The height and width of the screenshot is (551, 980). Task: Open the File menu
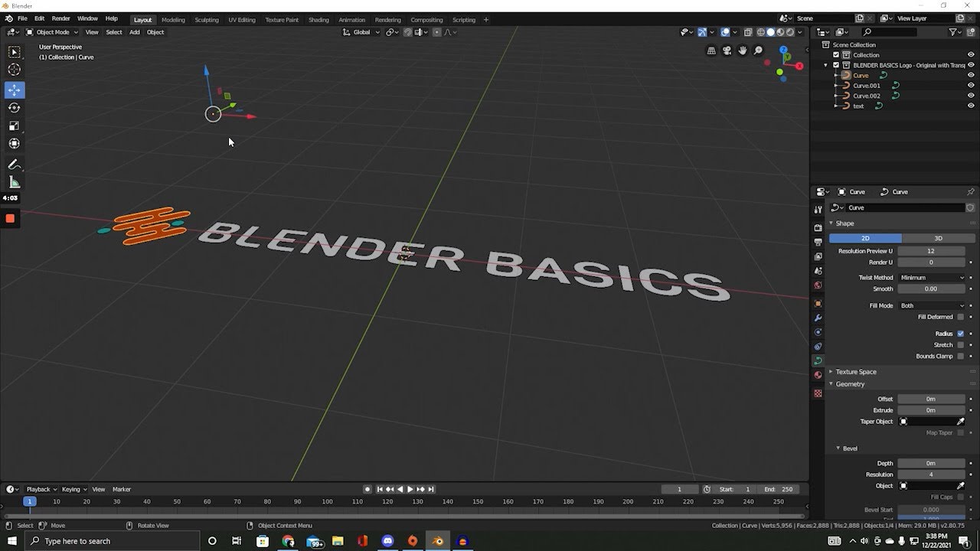[x=22, y=18]
